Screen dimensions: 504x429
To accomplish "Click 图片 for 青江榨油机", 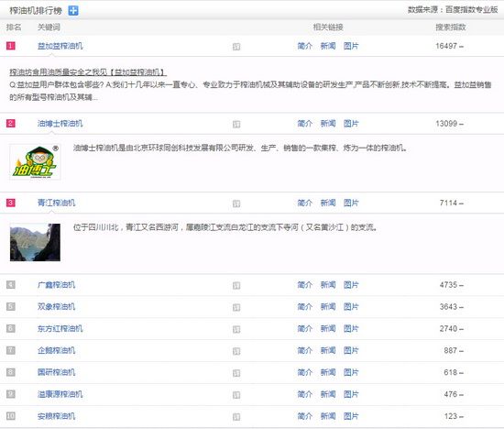I will tap(351, 203).
